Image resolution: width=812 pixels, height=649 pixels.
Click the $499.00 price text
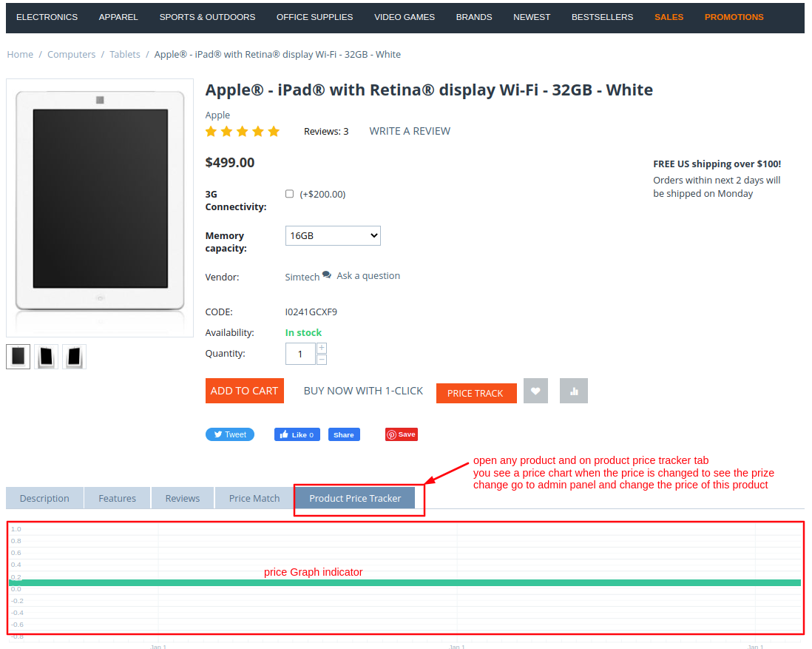pos(230,163)
